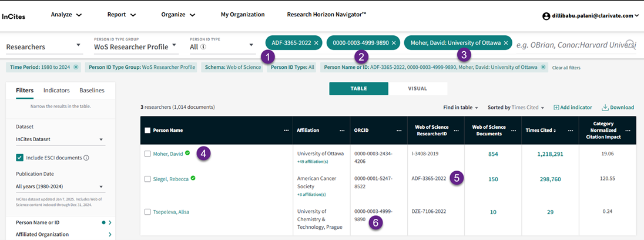Open the 298,760 times cited link
Viewport: 644px width, 240px height.
coord(550,179)
